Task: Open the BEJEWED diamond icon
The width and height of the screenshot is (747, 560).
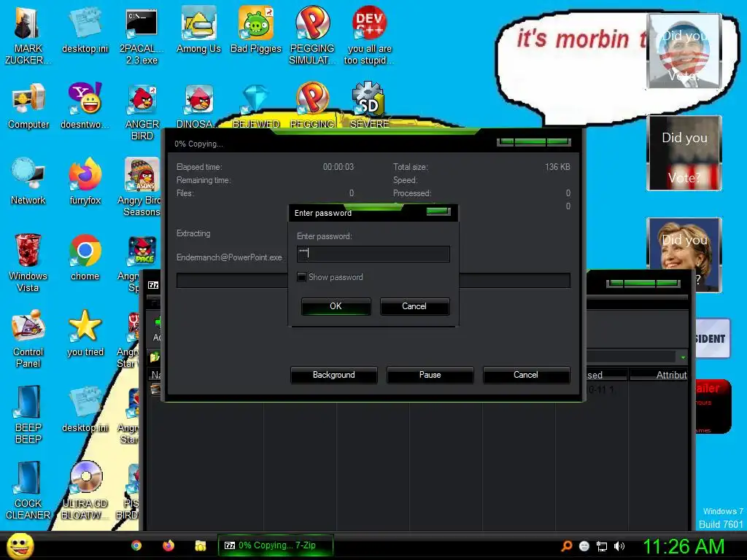Action: [256, 106]
